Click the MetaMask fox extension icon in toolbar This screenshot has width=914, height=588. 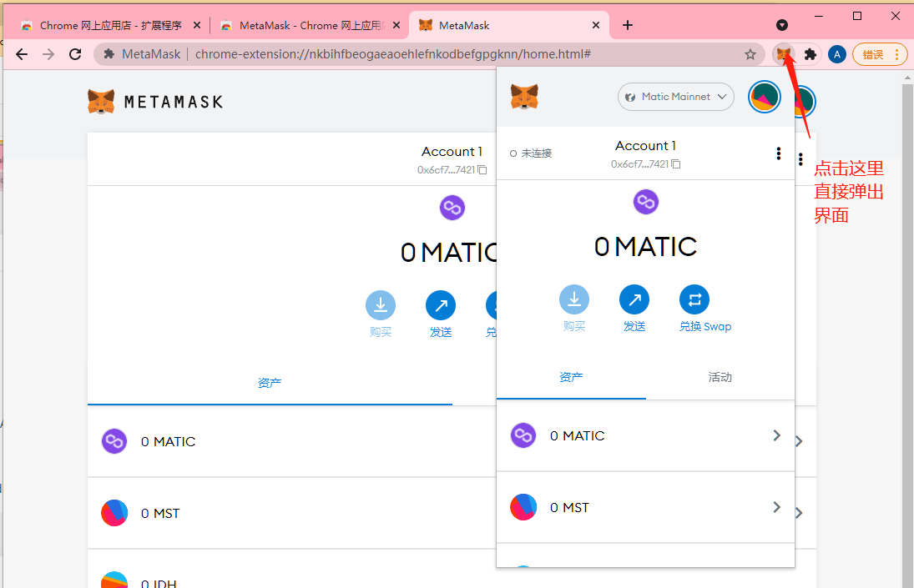(783, 54)
